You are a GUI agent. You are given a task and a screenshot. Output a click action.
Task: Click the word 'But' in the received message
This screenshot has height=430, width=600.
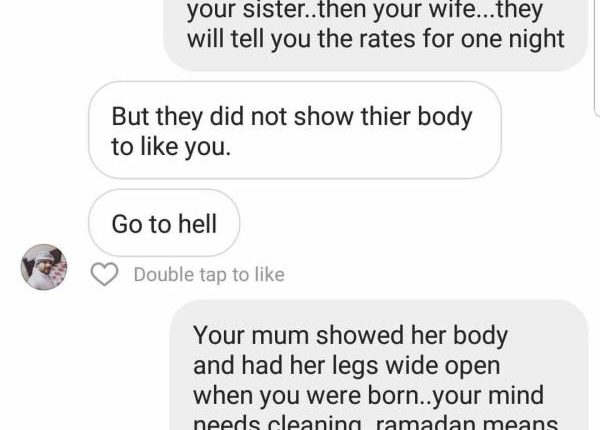click(x=130, y=116)
